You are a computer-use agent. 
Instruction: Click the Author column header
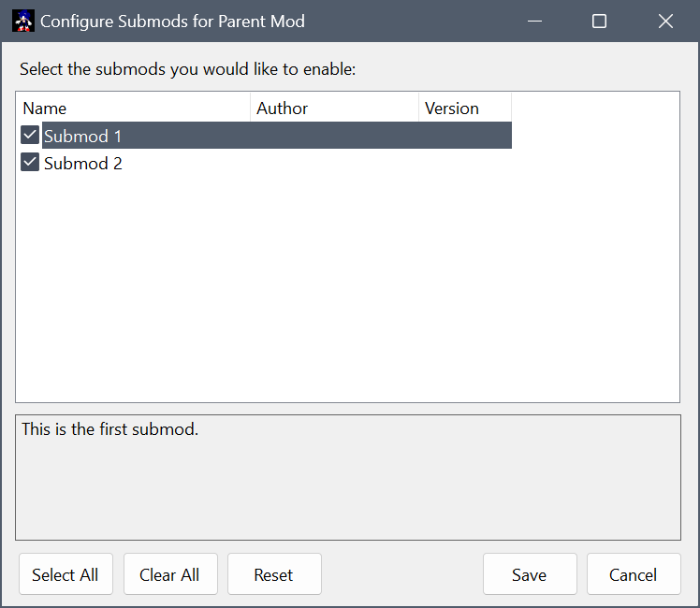click(x=334, y=109)
